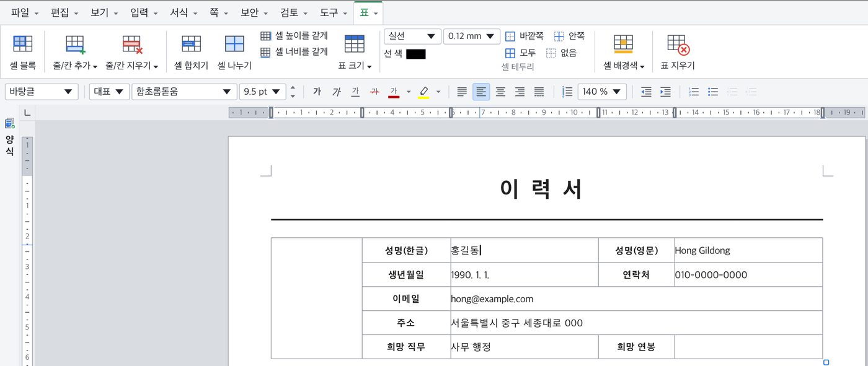Image resolution: width=868 pixels, height=366 pixels.
Task: Set paragraph to center alignment
Action: point(500,92)
